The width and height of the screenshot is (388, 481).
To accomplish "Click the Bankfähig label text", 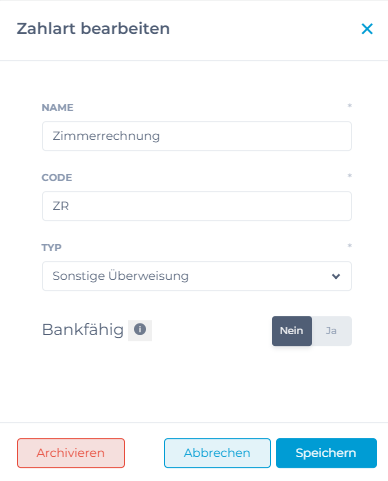I will click(83, 330).
